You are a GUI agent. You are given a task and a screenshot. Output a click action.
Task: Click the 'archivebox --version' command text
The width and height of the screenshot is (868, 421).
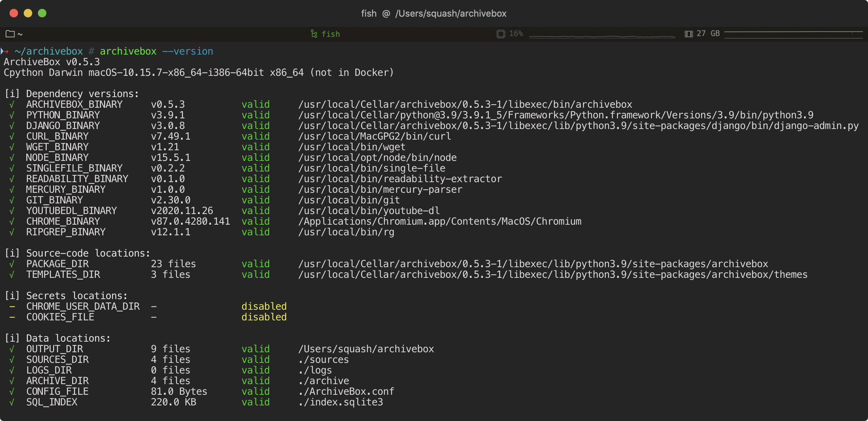click(156, 51)
